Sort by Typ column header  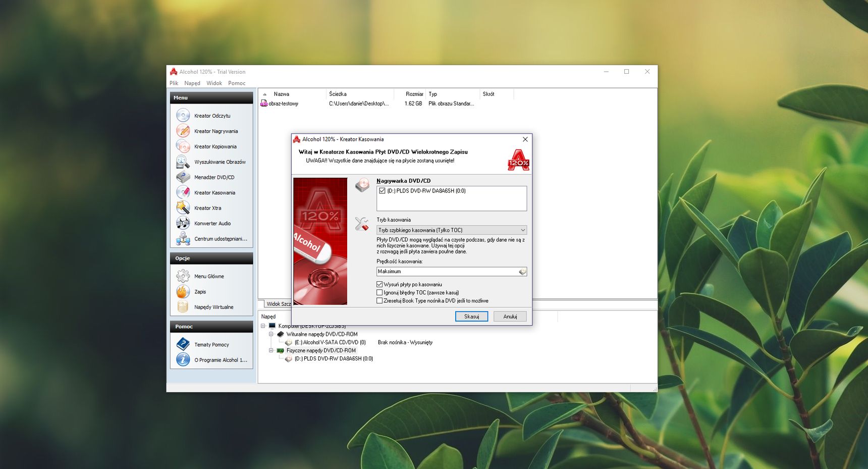point(453,94)
